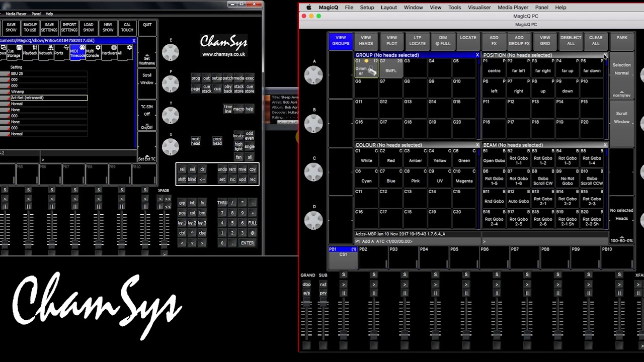This screenshot has width=644, height=362.
Task: Click DIM @ FULL soft button
Action: [443, 41]
